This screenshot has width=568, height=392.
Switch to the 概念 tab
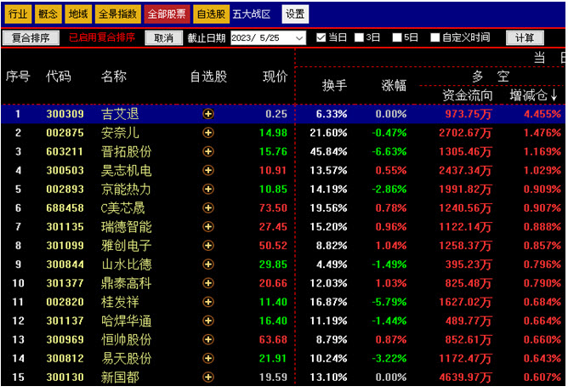48,14
